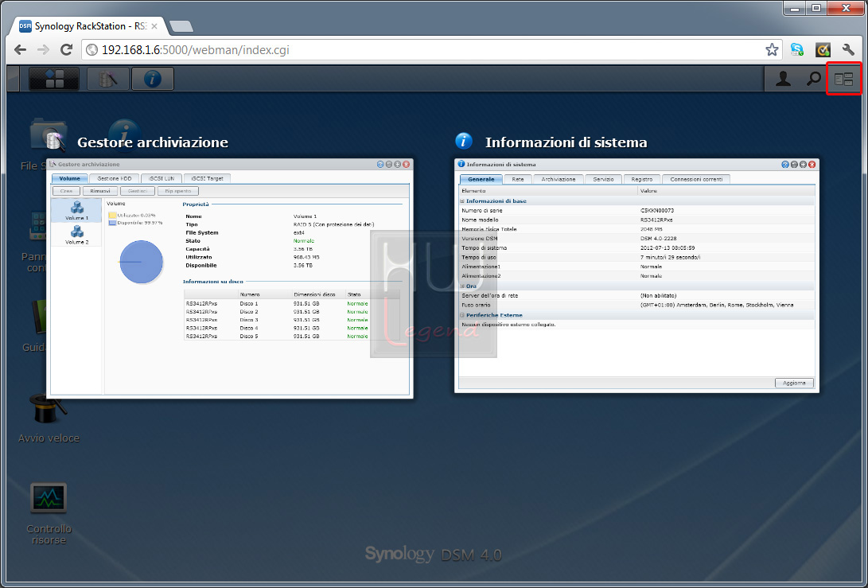Collapse the Informazioni di base section
Image resolution: width=868 pixels, height=588 pixels.
[463, 201]
